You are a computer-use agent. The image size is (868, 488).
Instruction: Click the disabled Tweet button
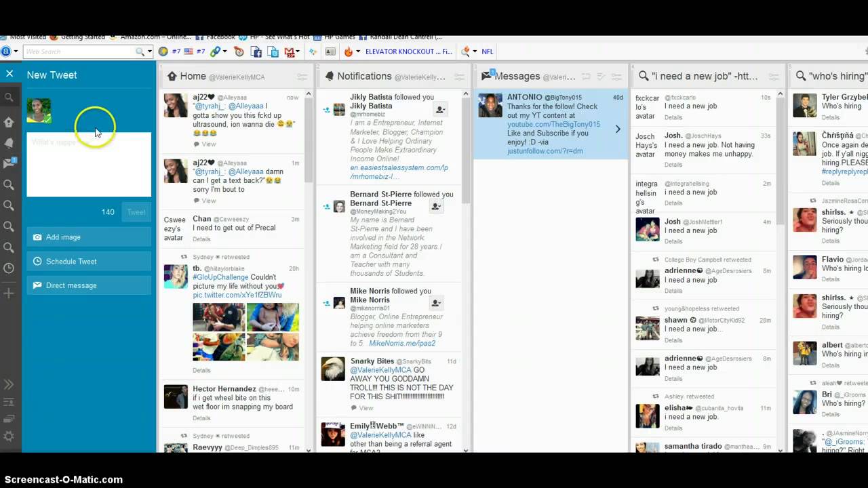[x=136, y=212]
